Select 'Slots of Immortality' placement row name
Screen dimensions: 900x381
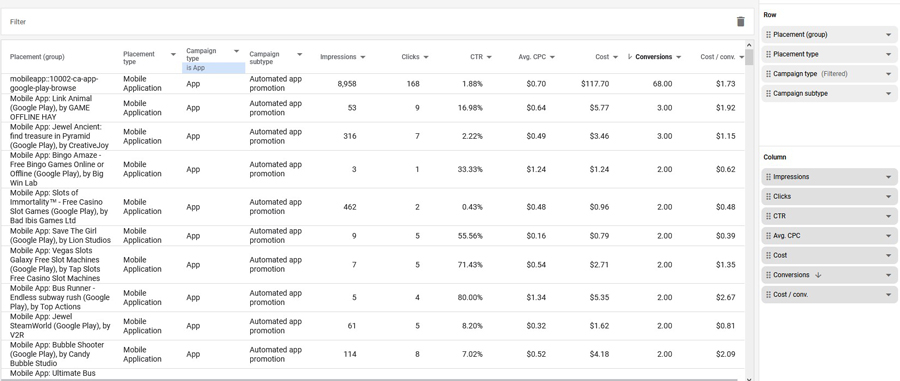pyautogui.click(x=59, y=207)
